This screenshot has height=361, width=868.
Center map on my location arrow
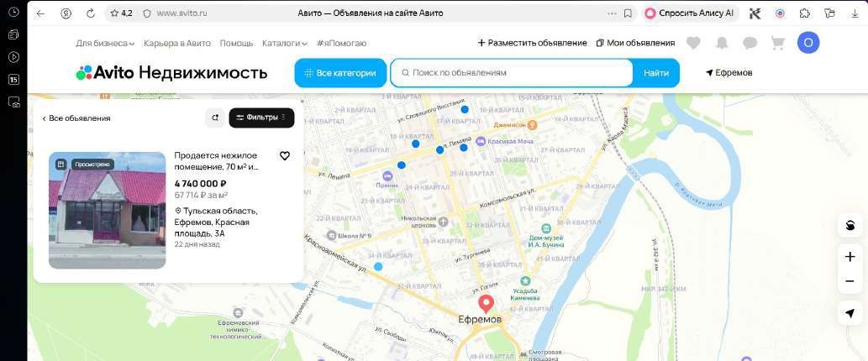(850, 313)
